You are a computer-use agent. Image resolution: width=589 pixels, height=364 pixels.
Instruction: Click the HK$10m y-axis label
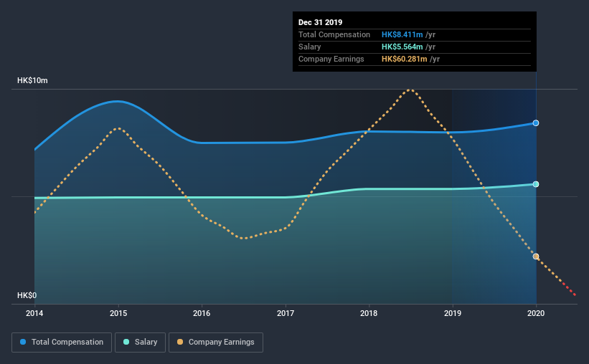[33, 81]
